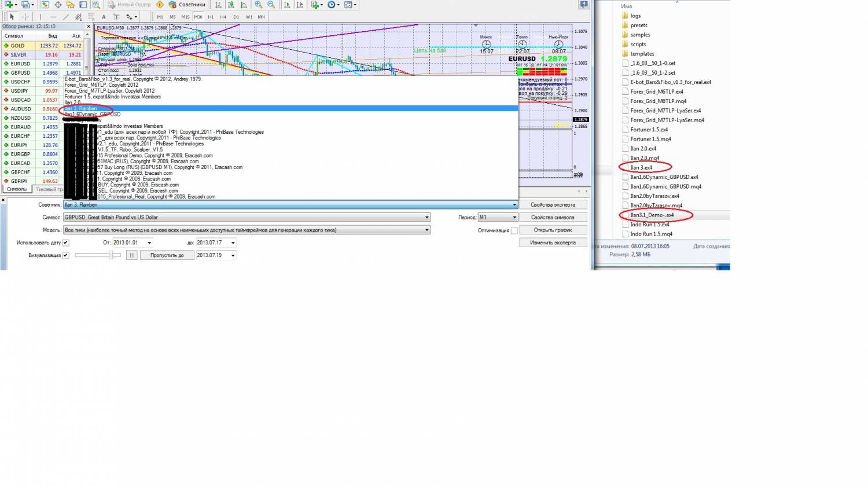Click Свойства эксперта button
Image resolution: width=868 pixels, height=488 pixels.
pos(553,205)
